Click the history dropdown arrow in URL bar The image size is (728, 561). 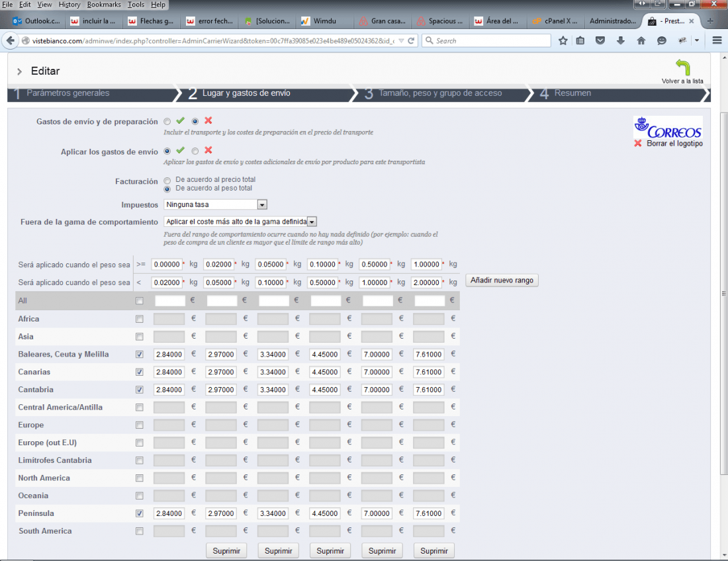point(401,41)
